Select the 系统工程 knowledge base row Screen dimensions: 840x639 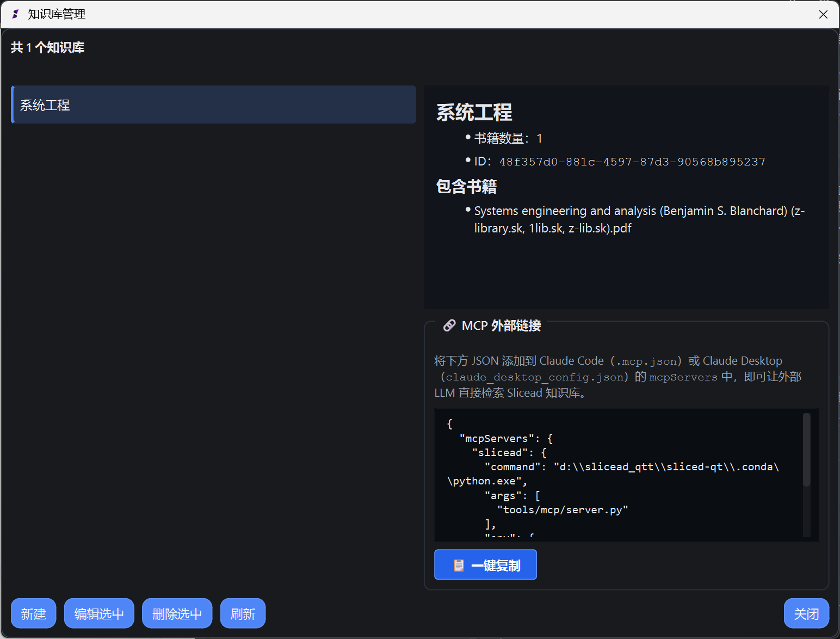pos(213,105)
